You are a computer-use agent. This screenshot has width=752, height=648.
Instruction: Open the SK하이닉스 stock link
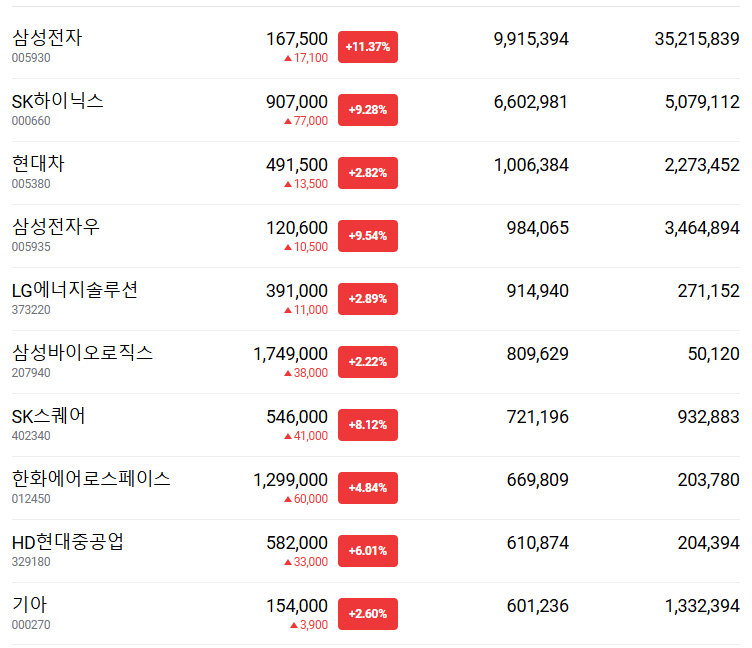[58, 101]
